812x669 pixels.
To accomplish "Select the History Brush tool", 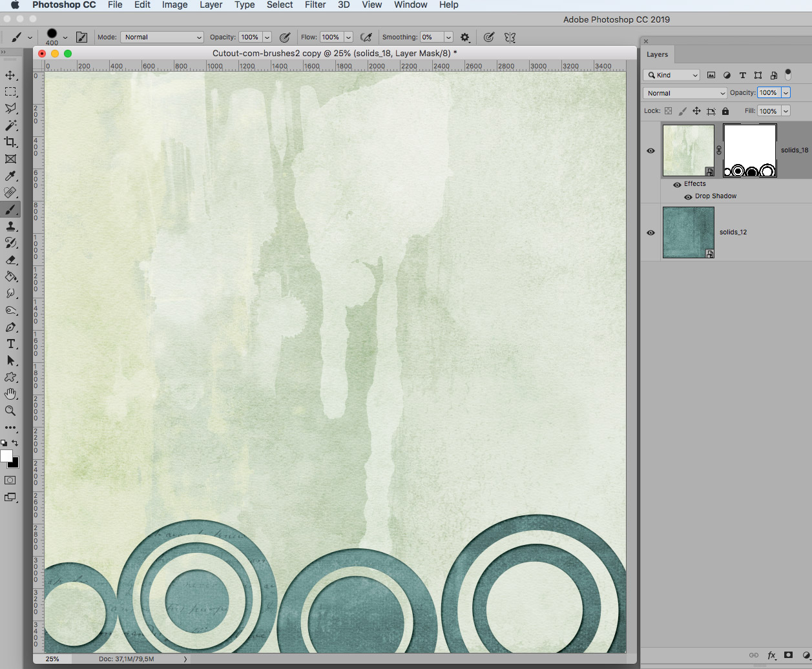I will coord(10,243).
